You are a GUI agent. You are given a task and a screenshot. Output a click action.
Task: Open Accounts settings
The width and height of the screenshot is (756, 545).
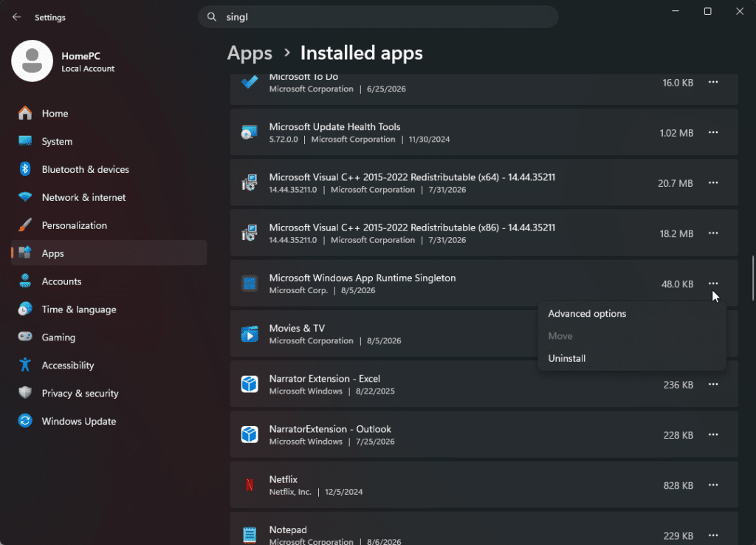tap(109, 281)
